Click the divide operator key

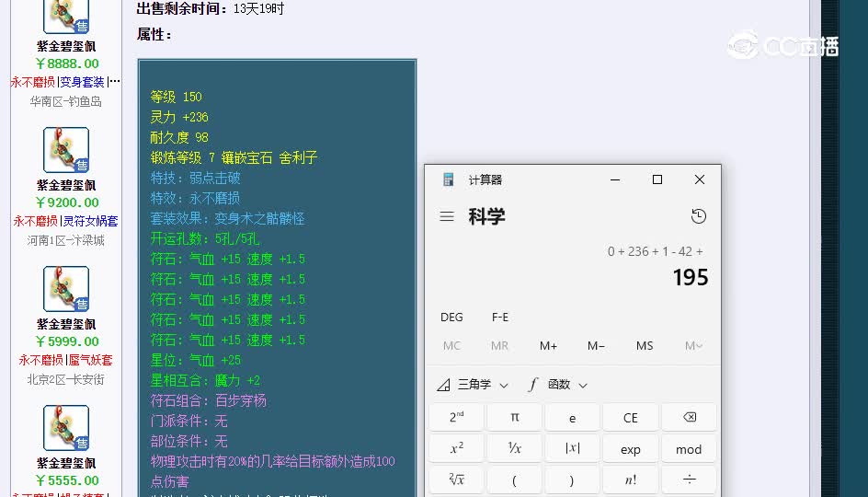[x=690, y=480]
